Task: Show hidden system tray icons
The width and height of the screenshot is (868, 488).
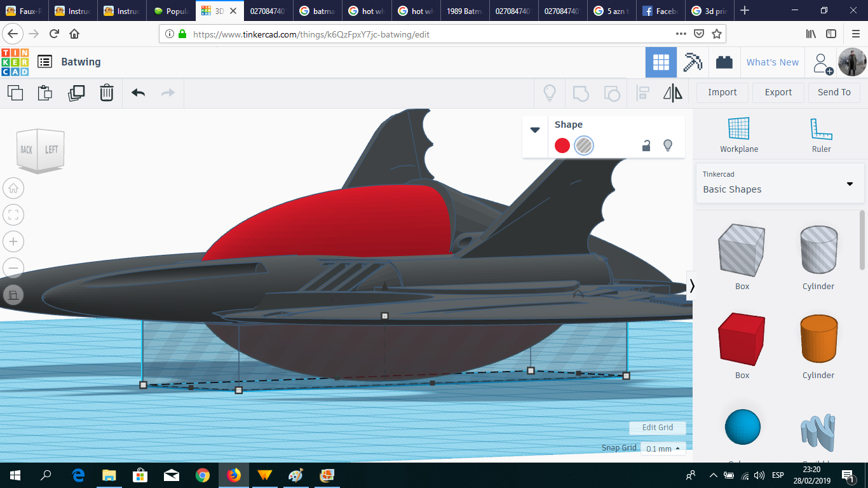Action: click(x=713, y=475)
